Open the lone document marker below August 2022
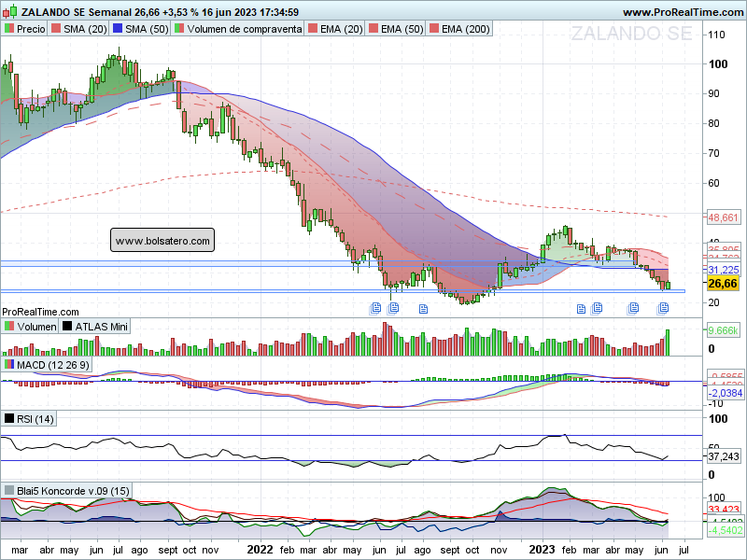 click(x=423, y=310)
